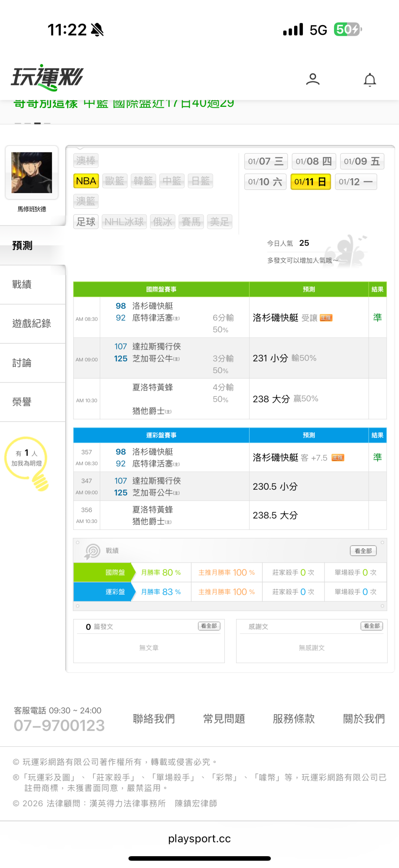Expand 感謝文 section via 看全部
This screenshot has width=399, height=868.
click(372, 626)
